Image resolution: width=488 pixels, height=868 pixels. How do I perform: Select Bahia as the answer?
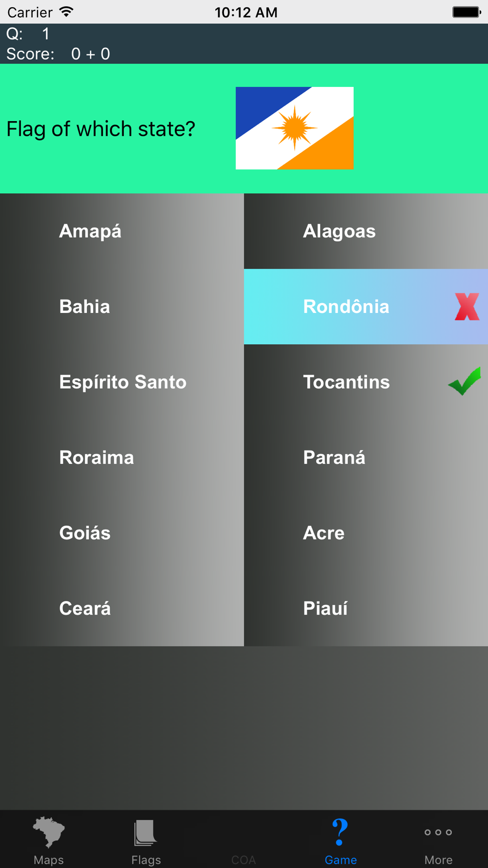(122, 307)
